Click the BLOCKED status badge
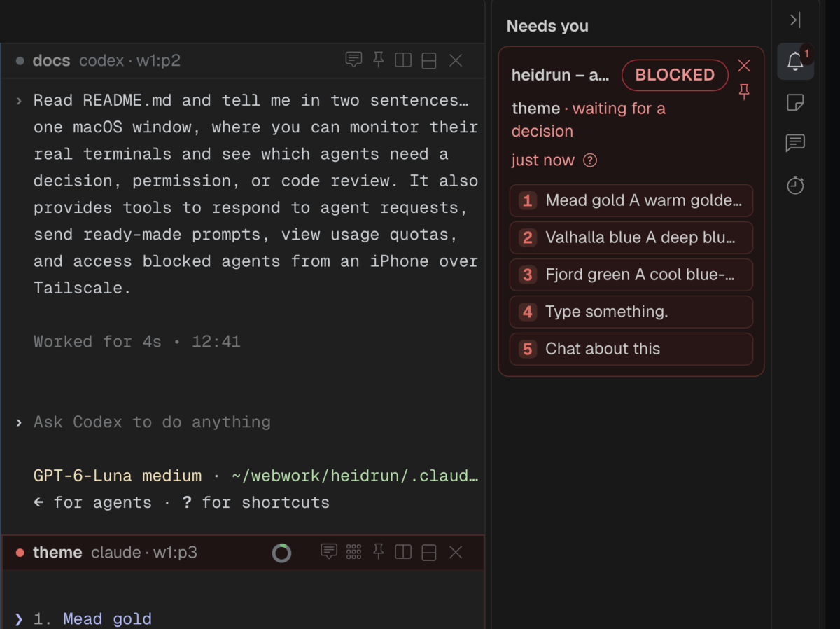This screenshot has width=840, height=629. click(675, 75)
